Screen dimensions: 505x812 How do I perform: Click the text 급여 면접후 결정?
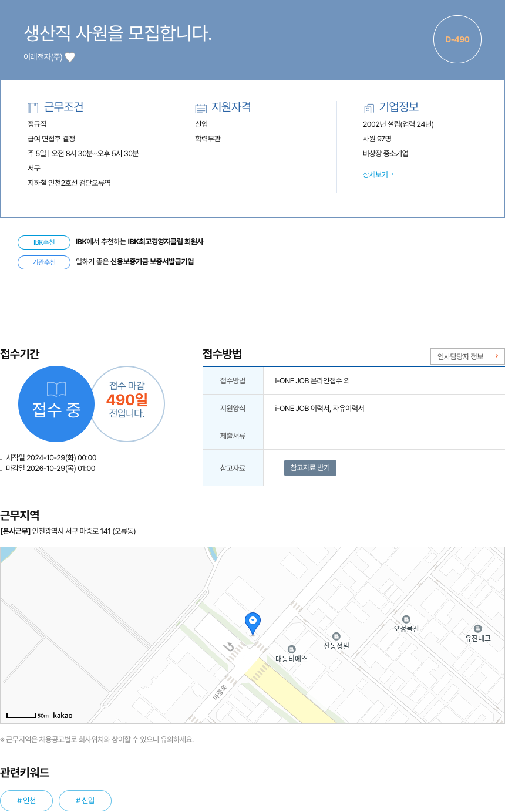[51, 139]
